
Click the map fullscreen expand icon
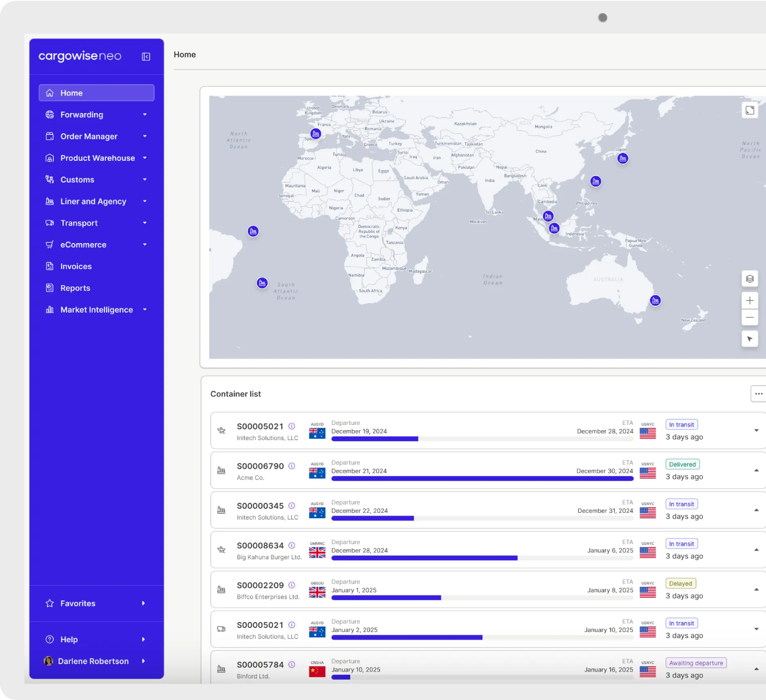(749, 110)
